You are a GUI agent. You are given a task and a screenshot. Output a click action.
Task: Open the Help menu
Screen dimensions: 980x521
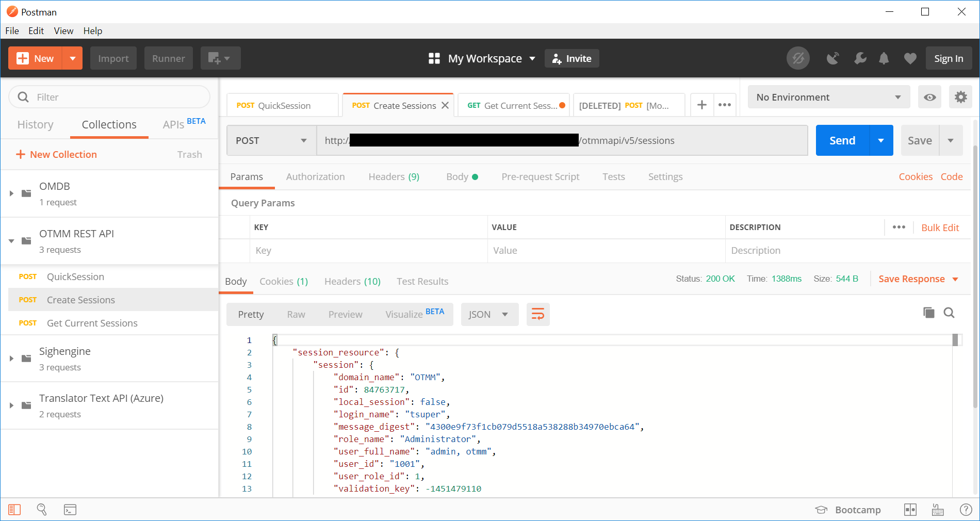93,31
